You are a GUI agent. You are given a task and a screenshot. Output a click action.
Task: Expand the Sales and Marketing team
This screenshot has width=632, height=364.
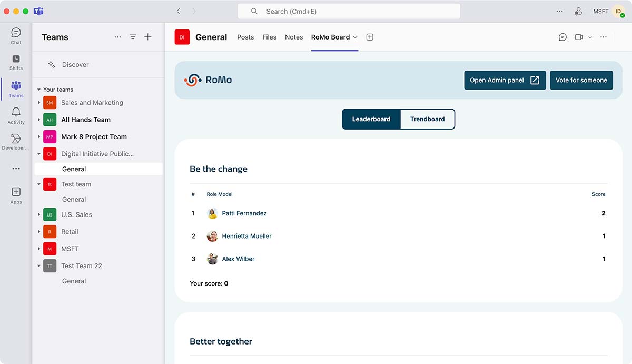click(39, 103)
